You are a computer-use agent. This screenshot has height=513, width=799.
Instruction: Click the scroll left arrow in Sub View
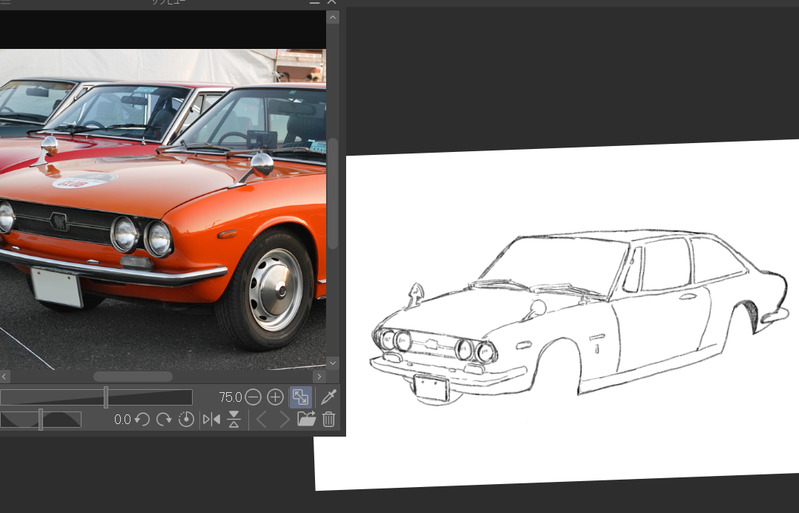5,376
